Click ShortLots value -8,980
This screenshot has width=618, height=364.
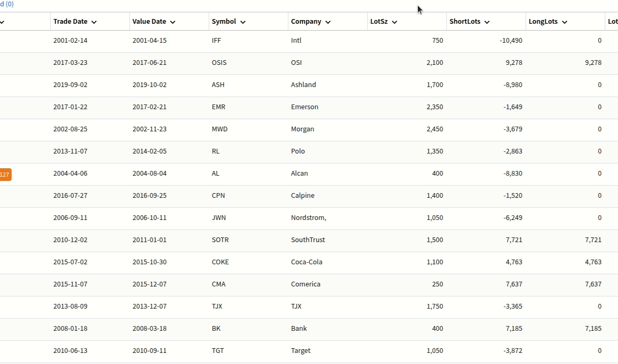(513, 84)
